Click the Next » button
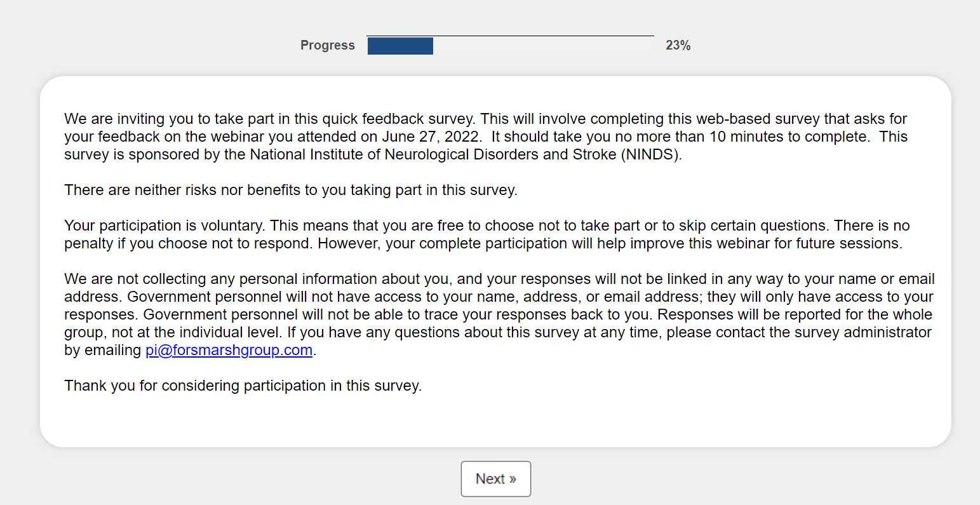This screenshot has width=980, height=505. (x=495, y=479)
